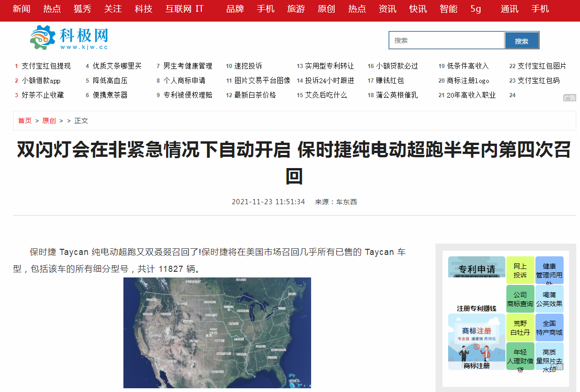The image size is (580, 392).
Task: Visit the 最新白茶价格 link
Action: 255,95
